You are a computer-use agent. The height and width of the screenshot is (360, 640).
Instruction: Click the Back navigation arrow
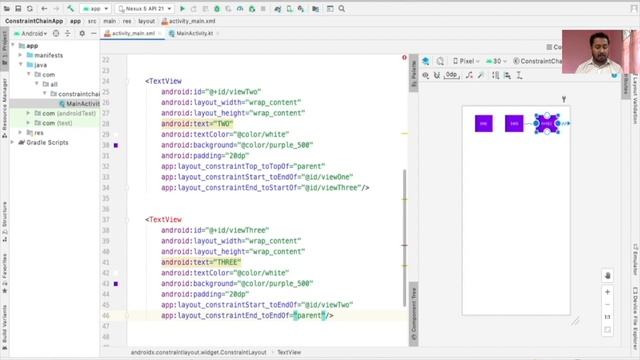tap(44, 9)
